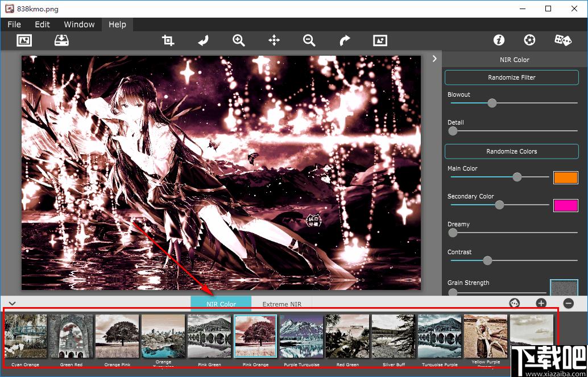Select the Pink Green preset

[x=209, y=336]
